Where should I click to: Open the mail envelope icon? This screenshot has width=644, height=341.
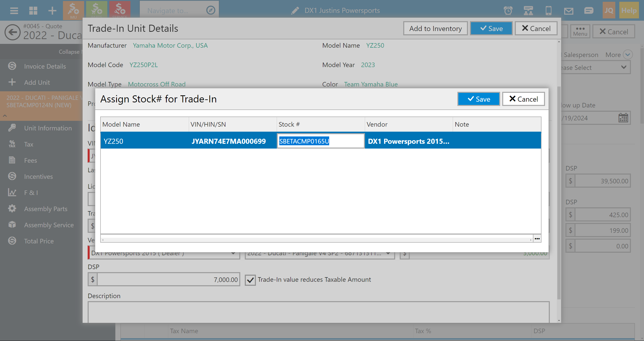(568, 11)
